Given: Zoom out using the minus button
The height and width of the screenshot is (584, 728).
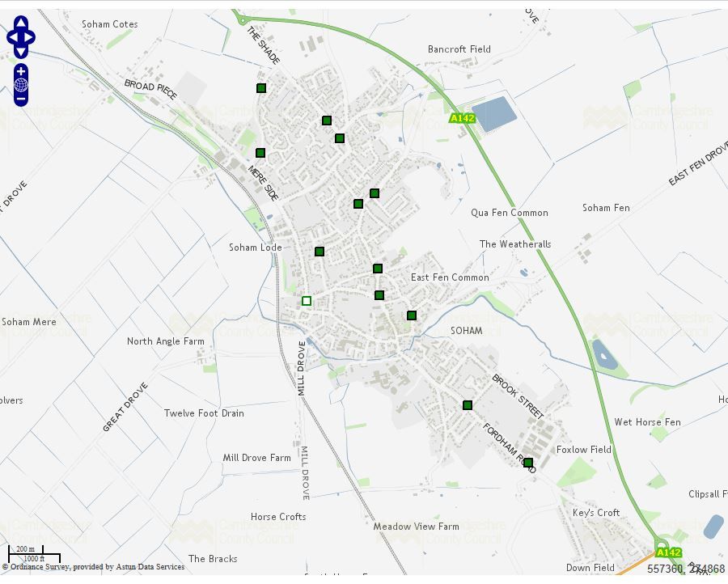Looking at the screenshot, I should coord(21,99).
